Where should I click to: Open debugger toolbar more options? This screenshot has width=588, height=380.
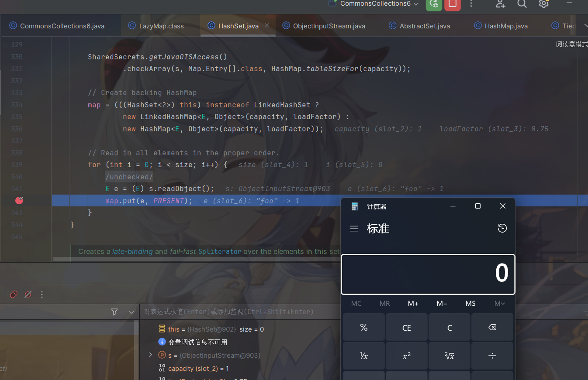42,294
